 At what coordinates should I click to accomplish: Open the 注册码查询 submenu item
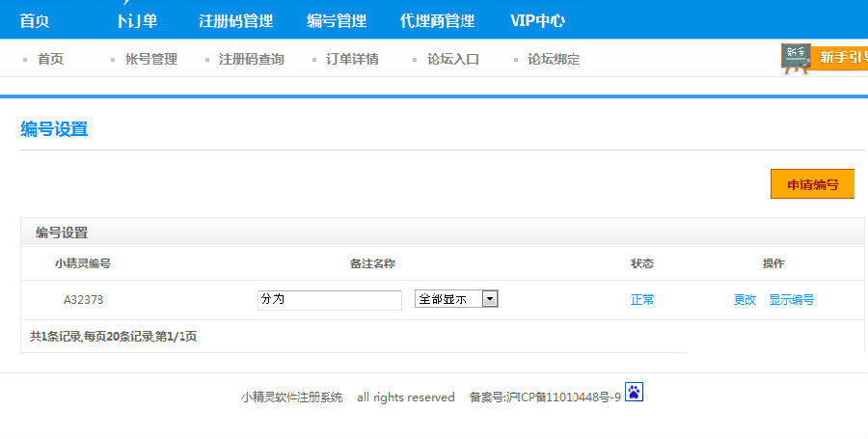pos(252,59)
